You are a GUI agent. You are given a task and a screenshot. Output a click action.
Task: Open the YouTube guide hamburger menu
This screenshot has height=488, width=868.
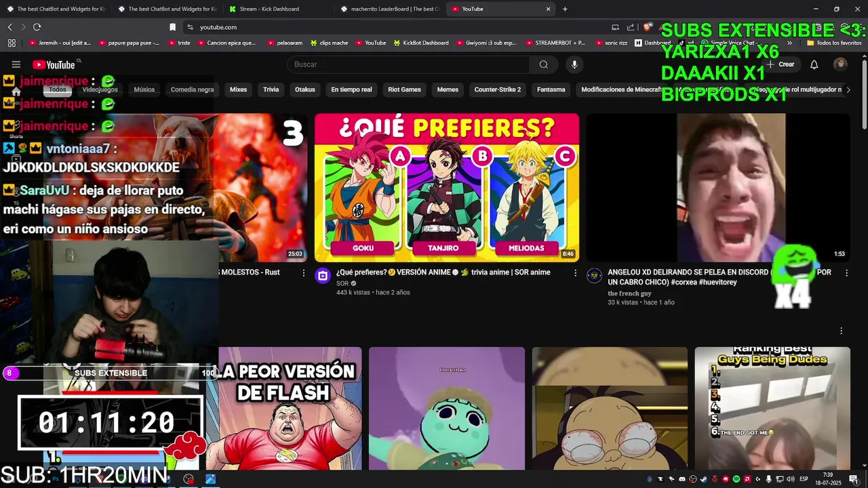point(16,64)
